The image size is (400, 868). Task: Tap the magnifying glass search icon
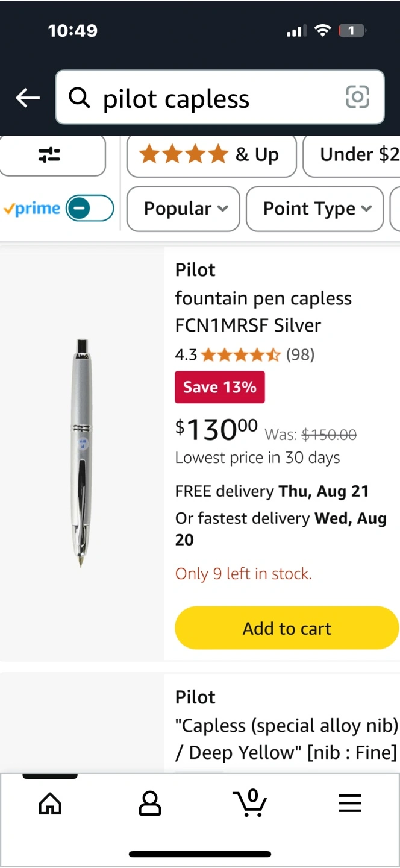[79, 98]
